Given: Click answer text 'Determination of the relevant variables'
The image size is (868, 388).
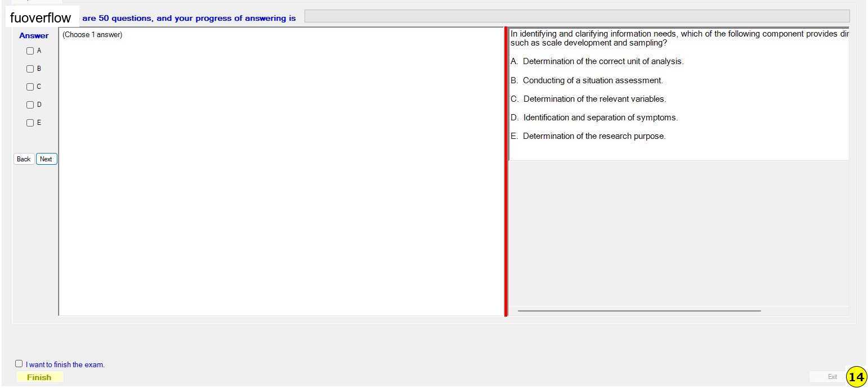Looking at the screenshot, I should coord(594,99).
